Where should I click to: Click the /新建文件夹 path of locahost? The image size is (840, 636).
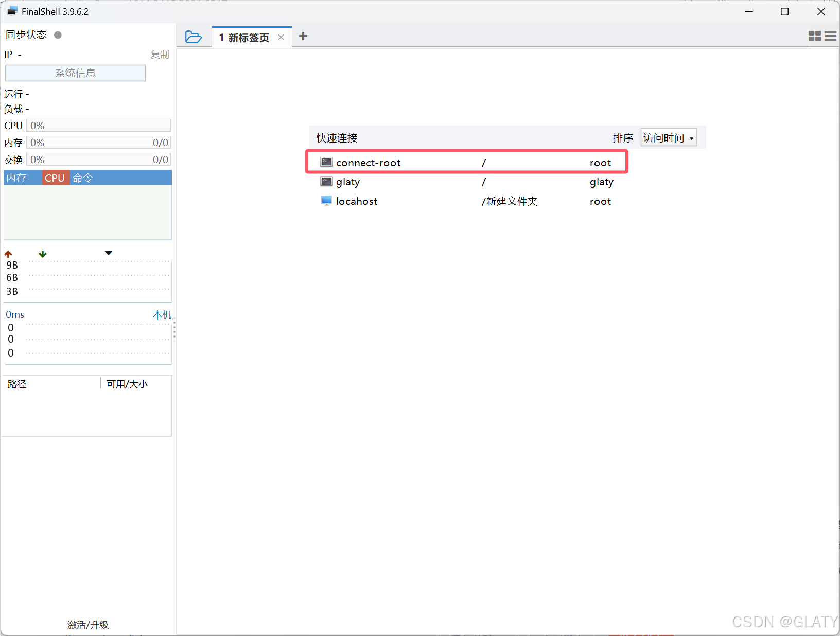510,201
